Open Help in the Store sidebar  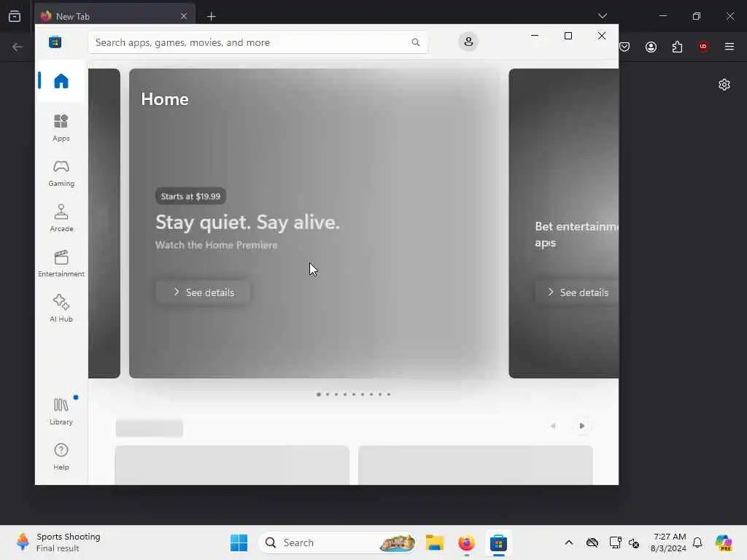tap(61, 456)
